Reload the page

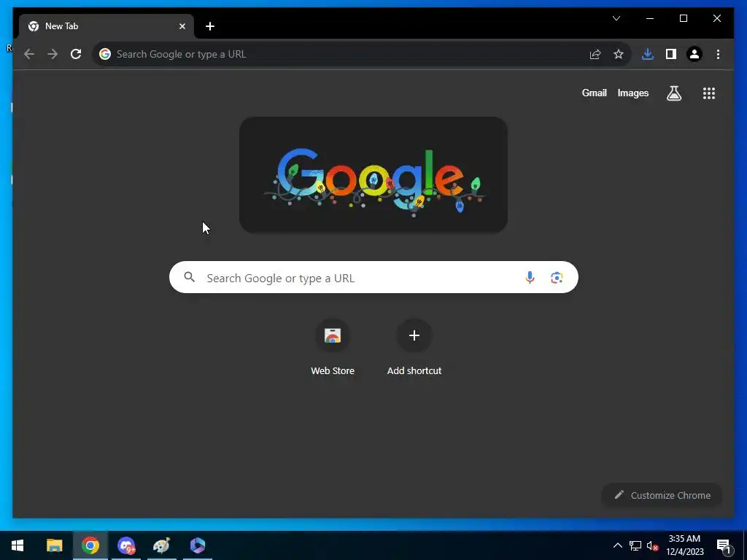[76, 54]
